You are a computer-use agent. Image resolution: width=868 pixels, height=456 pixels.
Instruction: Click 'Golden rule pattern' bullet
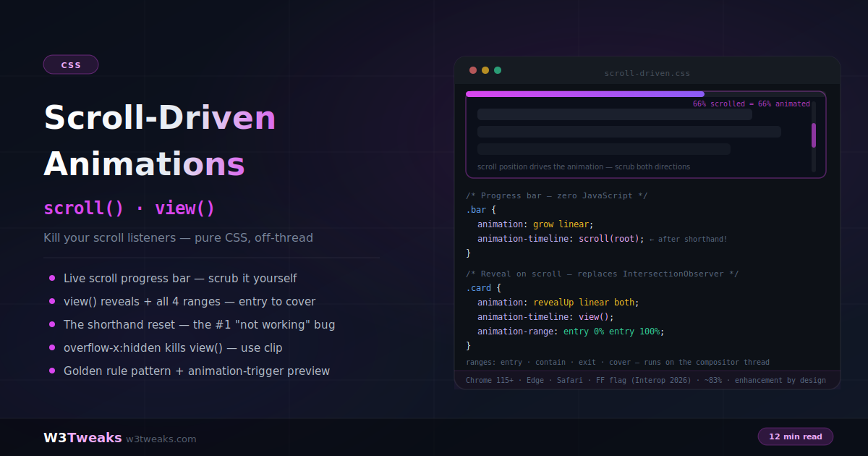[197, 371]
